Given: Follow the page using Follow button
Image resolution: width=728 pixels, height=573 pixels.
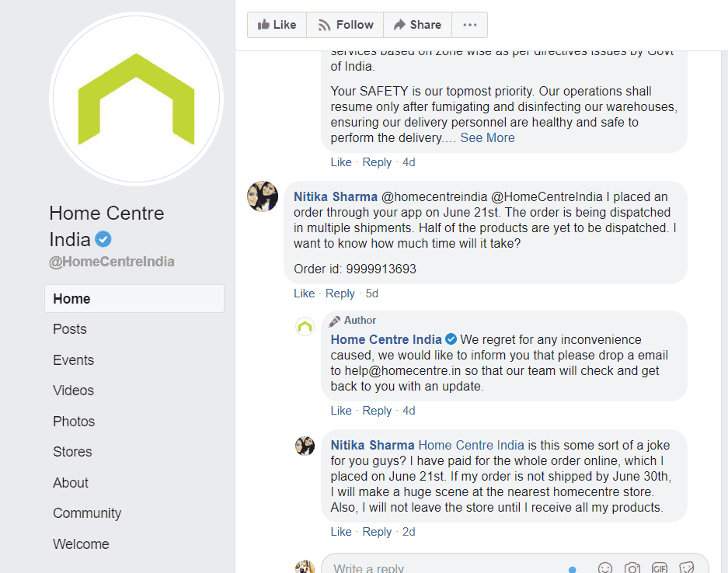Looking at the screenshot, I should [x=345, y=25].
